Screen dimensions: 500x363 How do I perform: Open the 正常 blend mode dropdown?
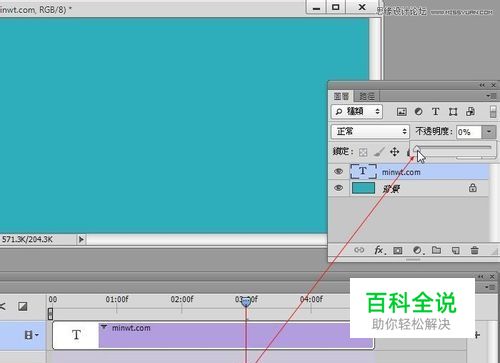[x=370, y=131]
